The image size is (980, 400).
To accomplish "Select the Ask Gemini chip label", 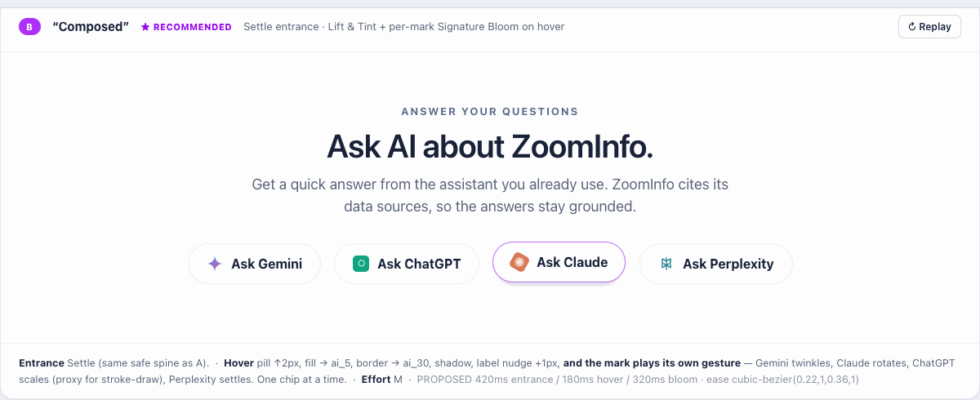I will [x=266, y=264].
